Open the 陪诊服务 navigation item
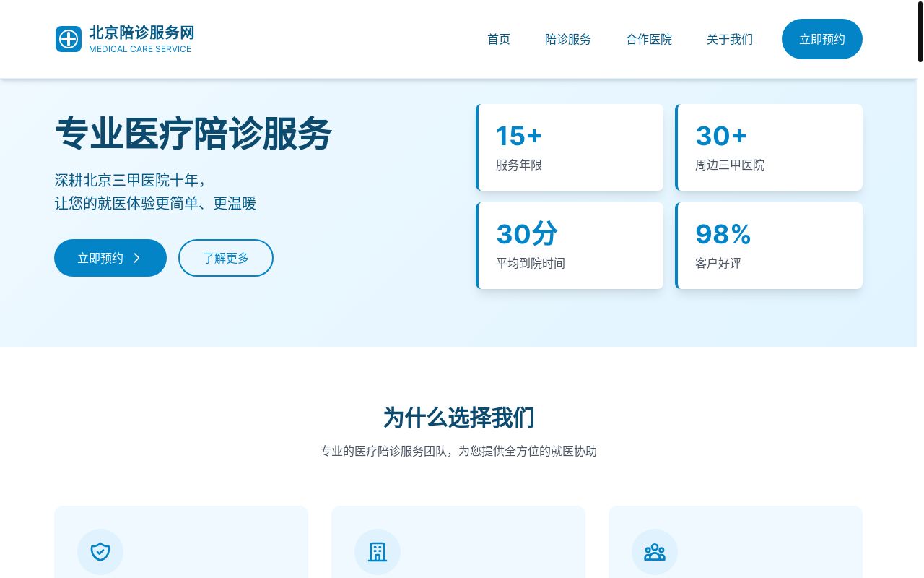This screenshot has height=578, width=924. [x=567, y=39]
